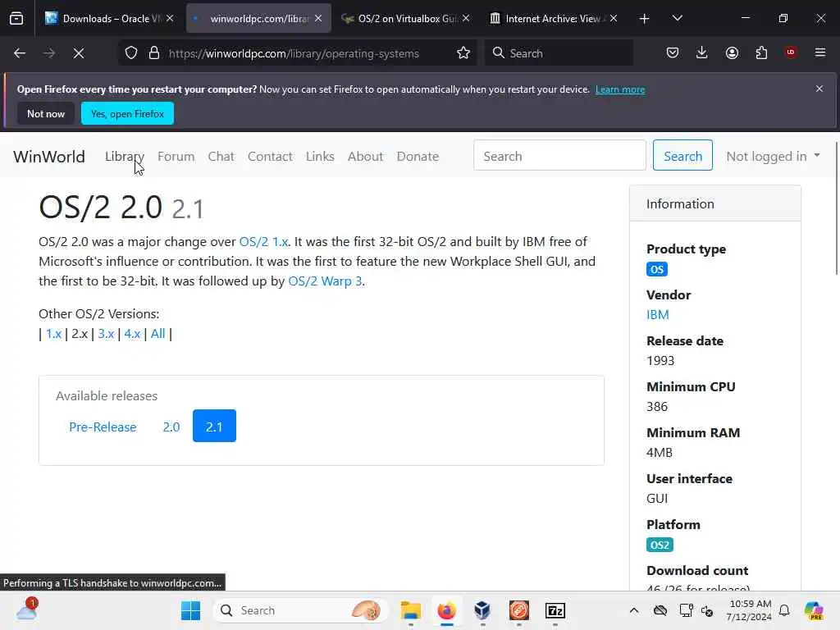The width and height of the screenshot is (840, 630).
Task: Open About navigation item
Action: [365, 157]
